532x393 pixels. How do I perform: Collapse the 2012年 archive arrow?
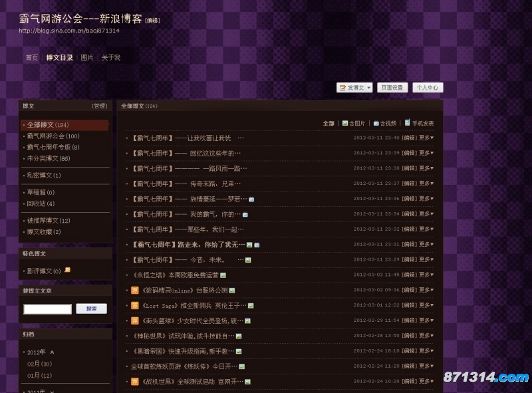click(52, 352)
